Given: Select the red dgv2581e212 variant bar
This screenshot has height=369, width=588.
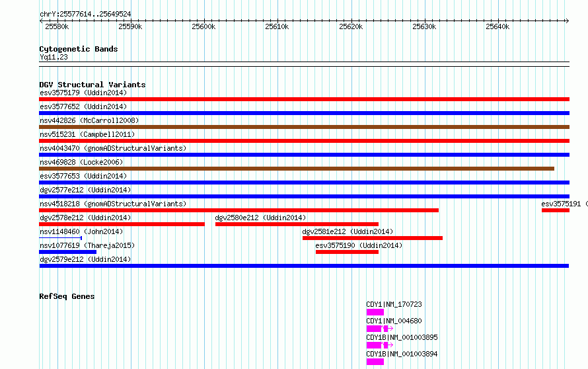Looking at the screenshot, I should pyautogui.click(x=373, y=238).
